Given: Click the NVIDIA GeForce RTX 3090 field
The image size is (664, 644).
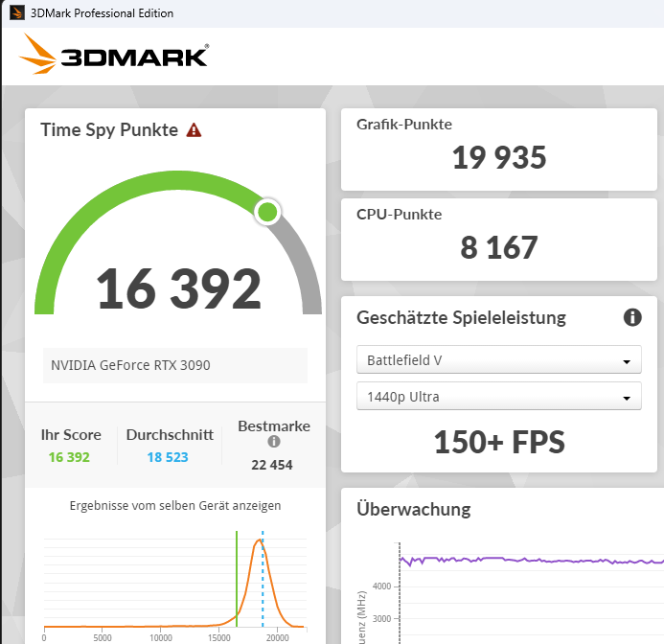Looking at the screenshot, I should [175, 365].
